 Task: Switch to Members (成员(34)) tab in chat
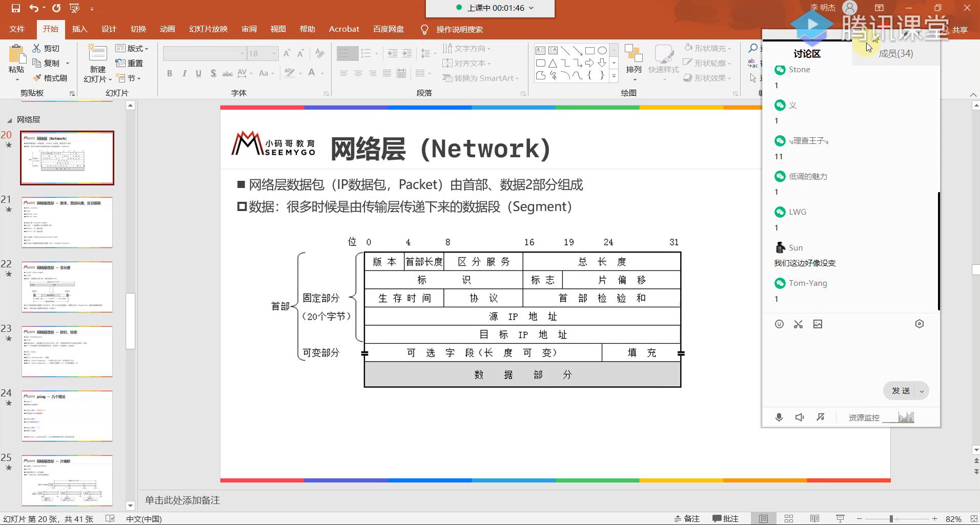coord(895,53)
